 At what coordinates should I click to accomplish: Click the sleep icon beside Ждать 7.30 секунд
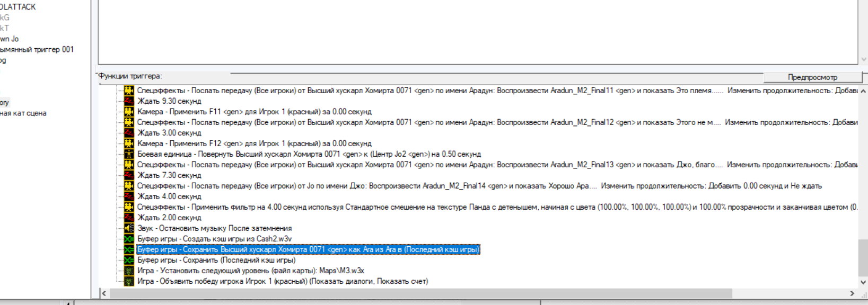pos(129,175)
